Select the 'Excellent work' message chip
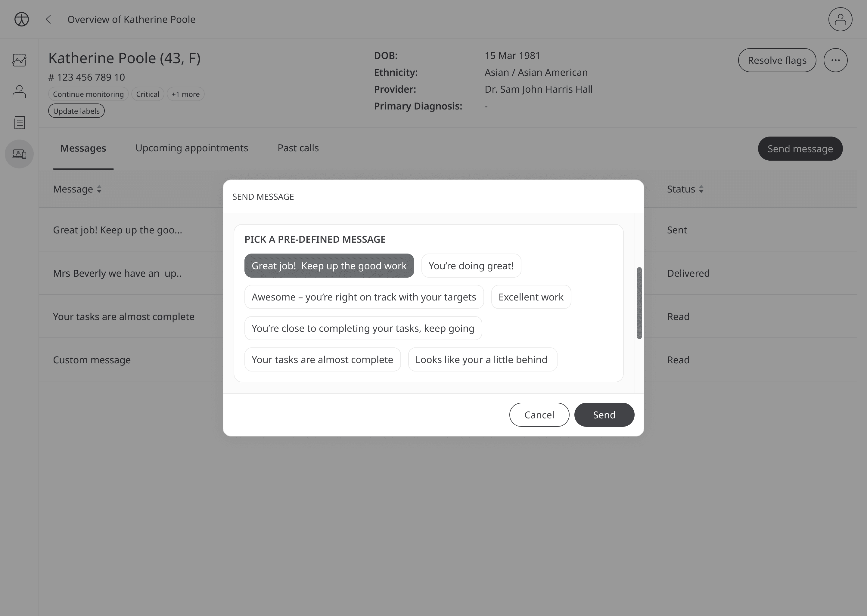Viewport: 867px width, 616px height. coord(531,297)
